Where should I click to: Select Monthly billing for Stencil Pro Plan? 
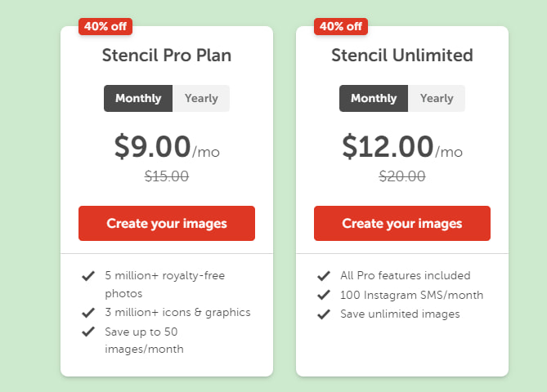[138, 98]
